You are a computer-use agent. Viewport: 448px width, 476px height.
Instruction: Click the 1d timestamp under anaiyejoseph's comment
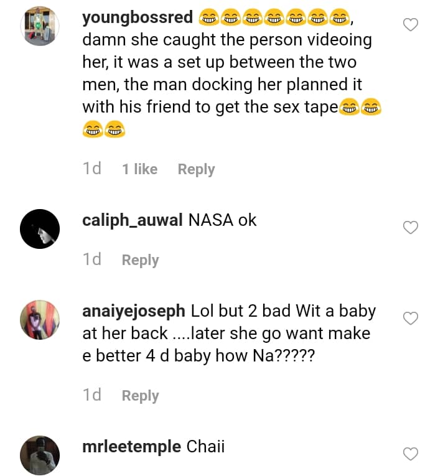point(91,395)
